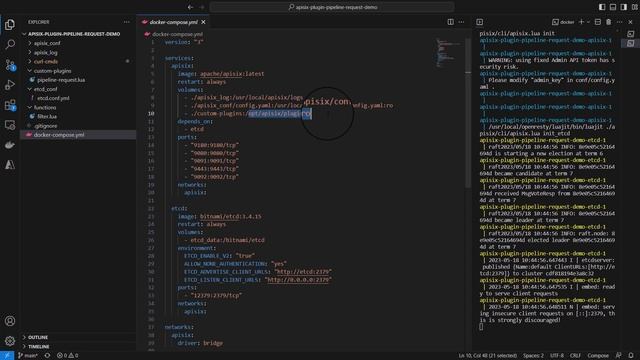
Task: Open the errors and warnings count
Action: pos(68,356)
